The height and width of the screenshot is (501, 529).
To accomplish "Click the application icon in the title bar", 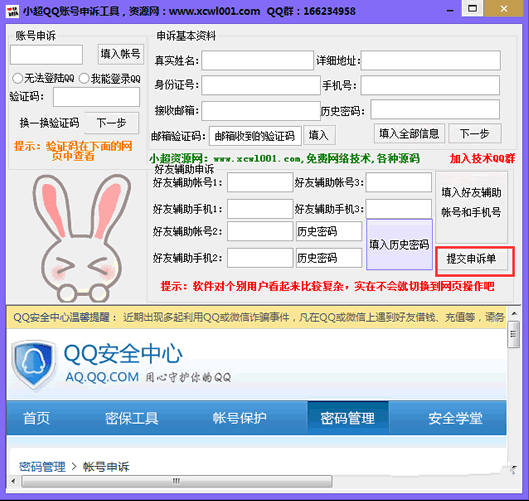I will (x=12, y=11).
